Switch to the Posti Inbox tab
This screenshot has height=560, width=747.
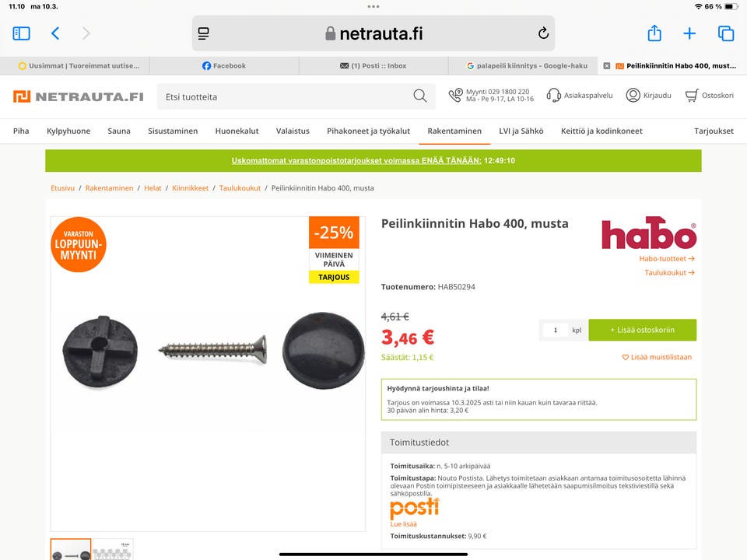click(373, 65)
